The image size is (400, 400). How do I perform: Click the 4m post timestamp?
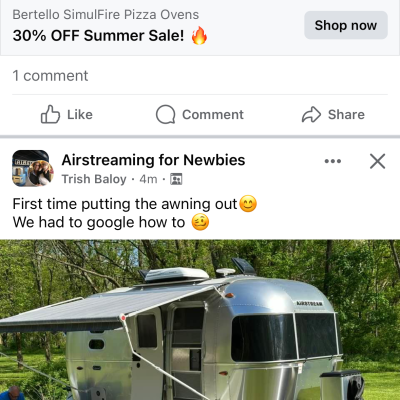pos(148,179)
